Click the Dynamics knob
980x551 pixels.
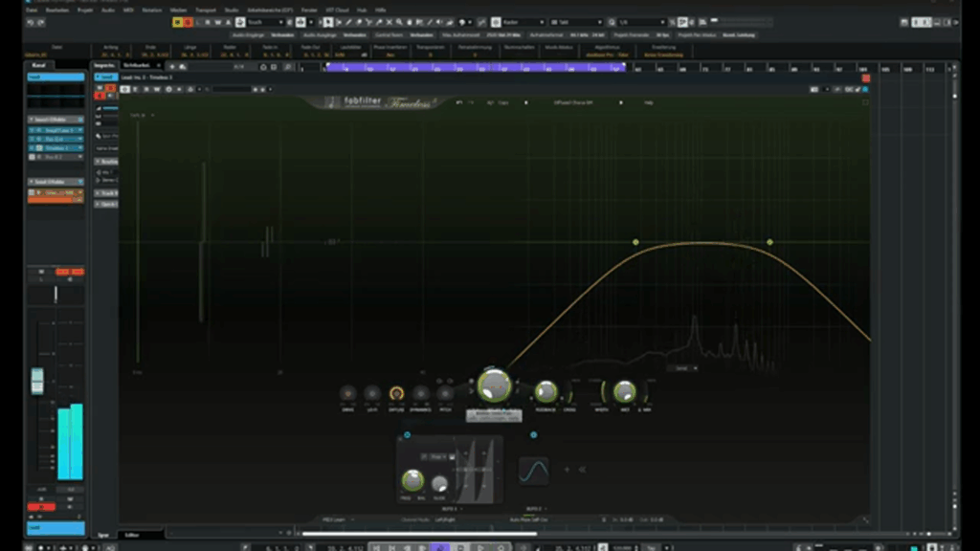click(421, 393)
